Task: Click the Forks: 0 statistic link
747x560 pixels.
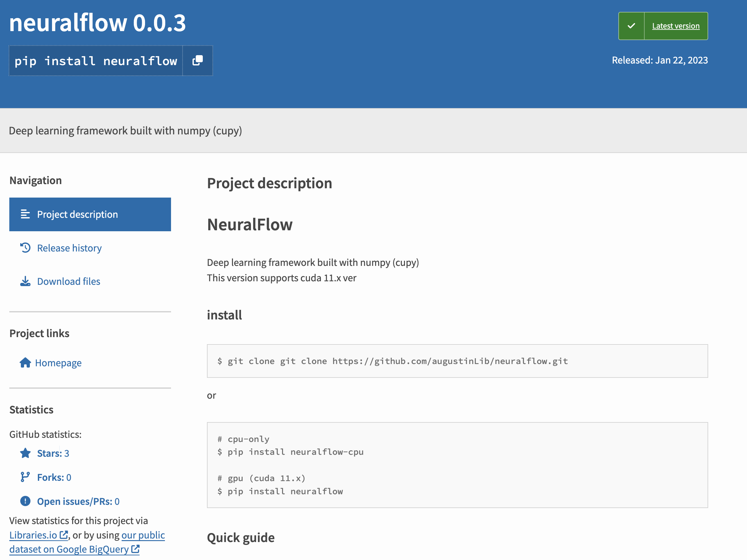Action: [54, 477]
